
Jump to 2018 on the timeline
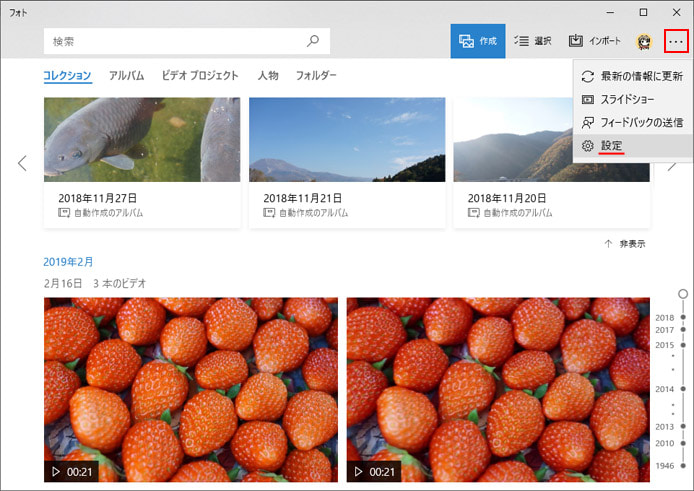tap(670, 317)
